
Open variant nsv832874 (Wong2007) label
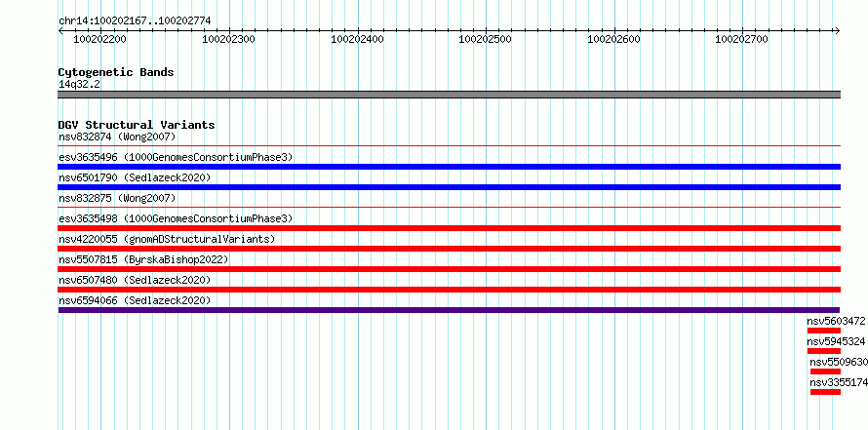[117, 137]
